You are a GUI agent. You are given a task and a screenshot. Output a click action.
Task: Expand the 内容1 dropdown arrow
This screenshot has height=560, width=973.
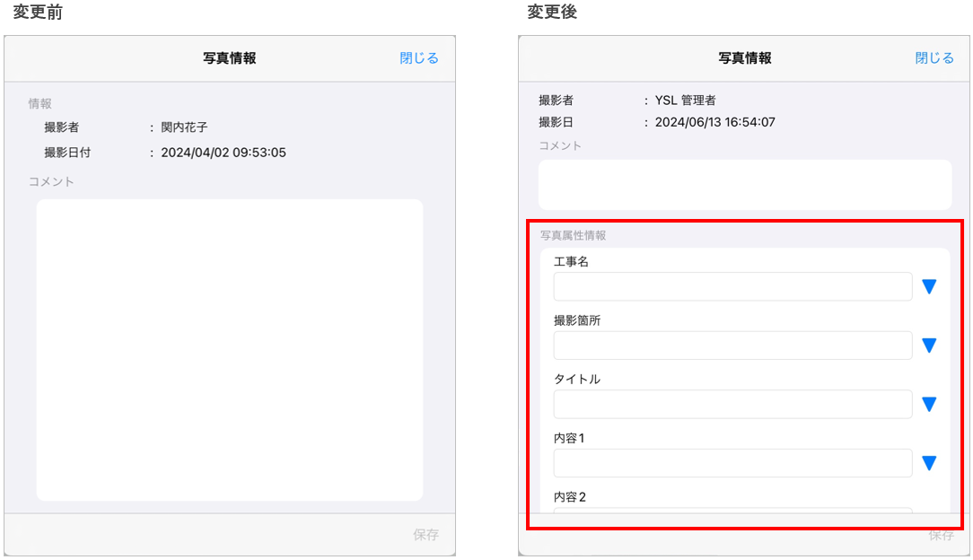point(929,463)
